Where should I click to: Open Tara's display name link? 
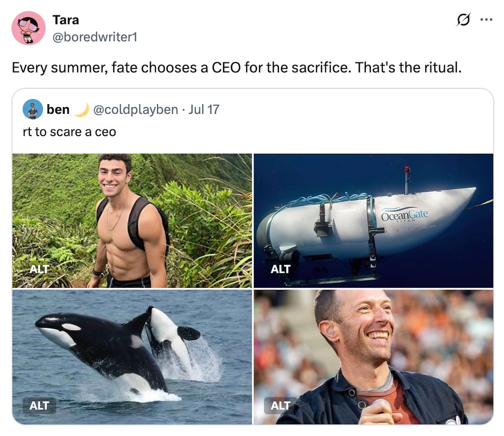66,20
